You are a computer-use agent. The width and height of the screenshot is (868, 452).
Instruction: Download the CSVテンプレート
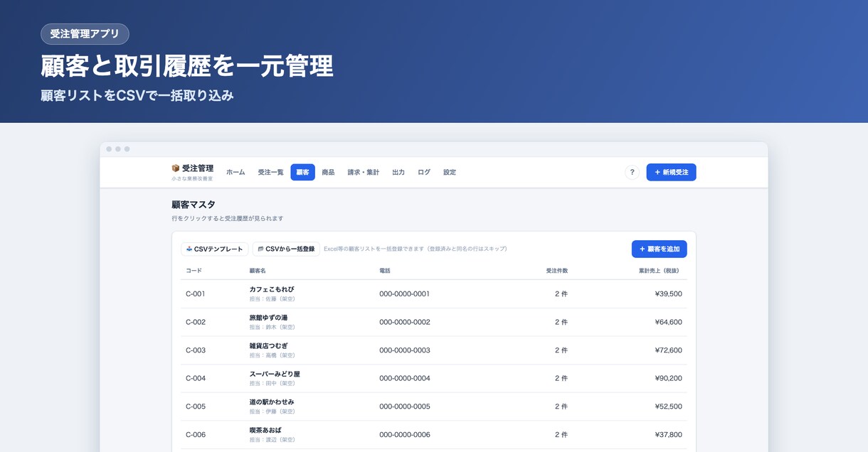point(215,249)
